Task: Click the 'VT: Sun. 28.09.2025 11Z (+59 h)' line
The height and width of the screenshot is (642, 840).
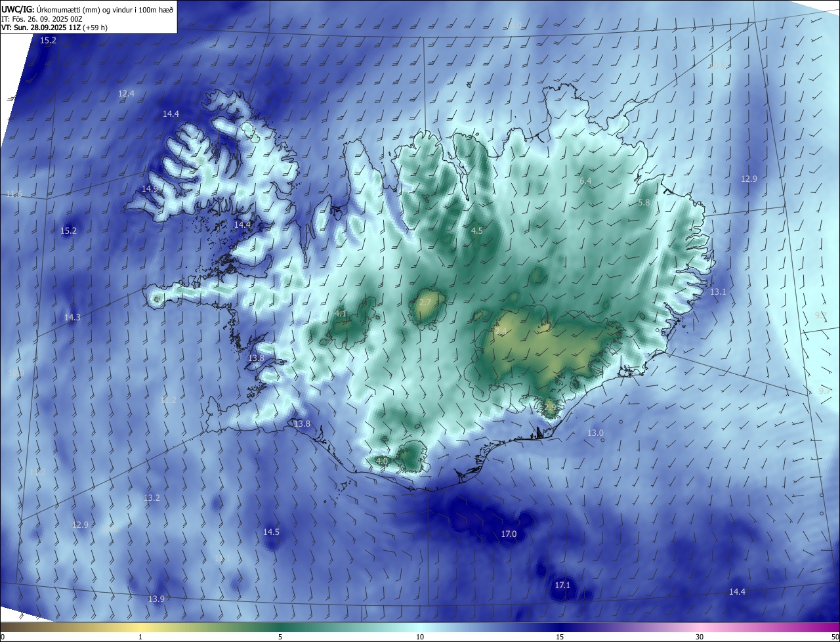Action: tap(54, 28)
